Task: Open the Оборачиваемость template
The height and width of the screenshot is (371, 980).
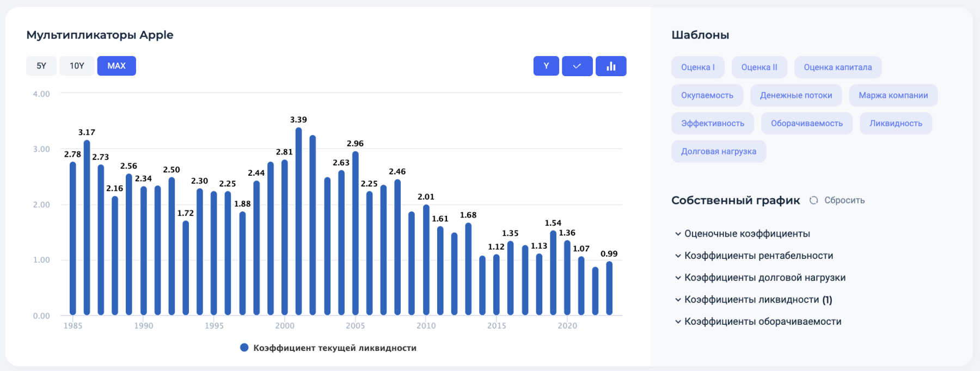Action: [807, 123]
